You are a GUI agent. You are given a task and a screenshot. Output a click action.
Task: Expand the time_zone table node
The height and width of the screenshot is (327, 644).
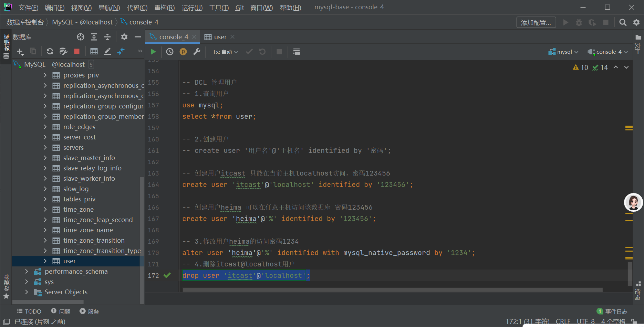[x=45, y=209]
